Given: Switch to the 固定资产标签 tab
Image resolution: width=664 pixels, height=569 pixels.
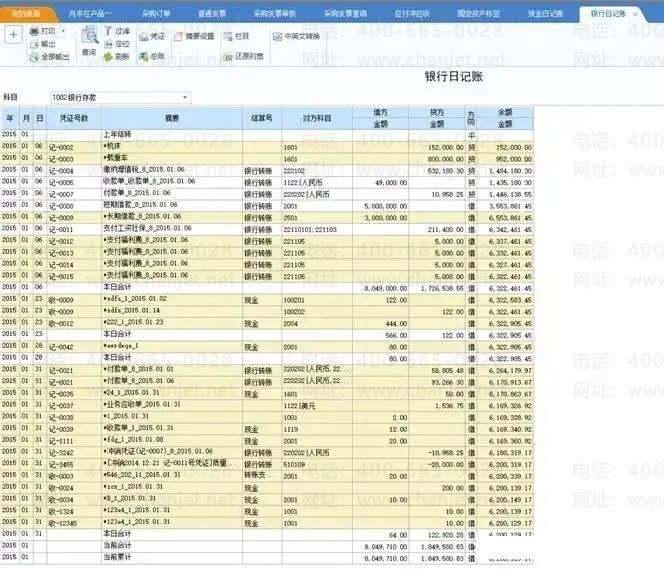Looking at the screenshot, I should [479, 14].
